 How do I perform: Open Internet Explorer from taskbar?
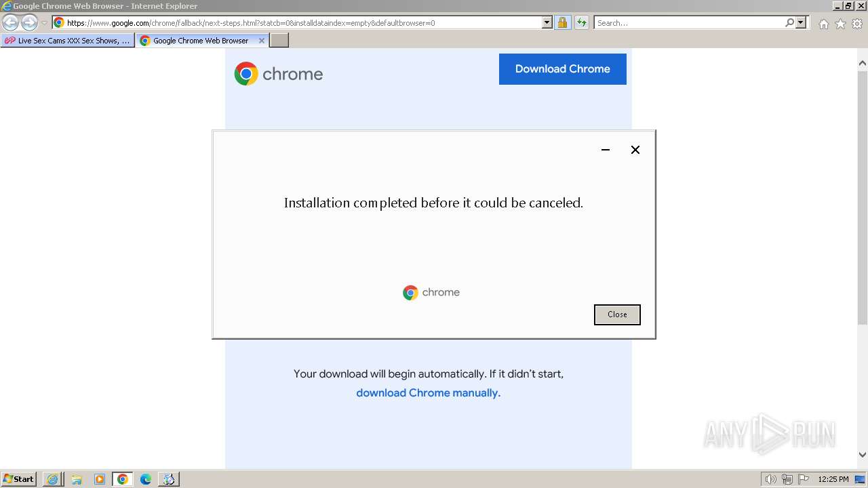click(52, 479)
